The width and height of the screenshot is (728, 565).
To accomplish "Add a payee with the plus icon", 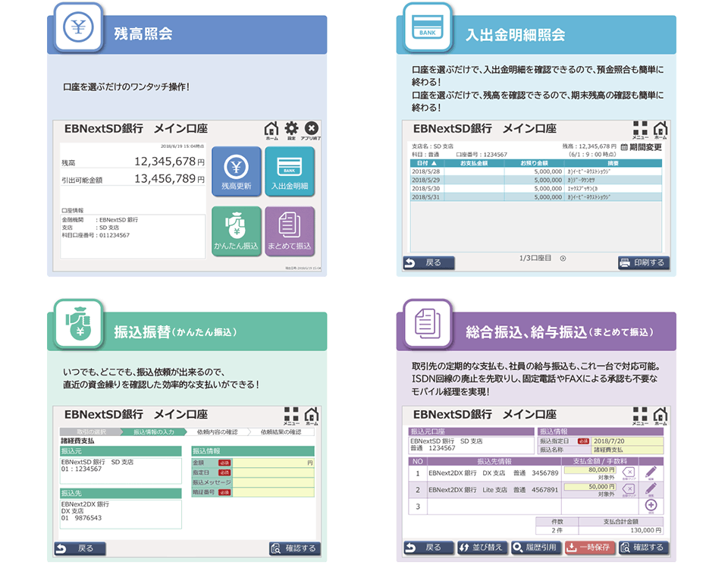I will tap(651, 506).
